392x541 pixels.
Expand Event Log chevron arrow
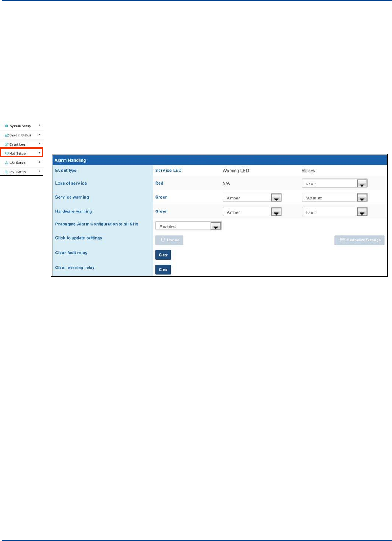click(39, 144)
